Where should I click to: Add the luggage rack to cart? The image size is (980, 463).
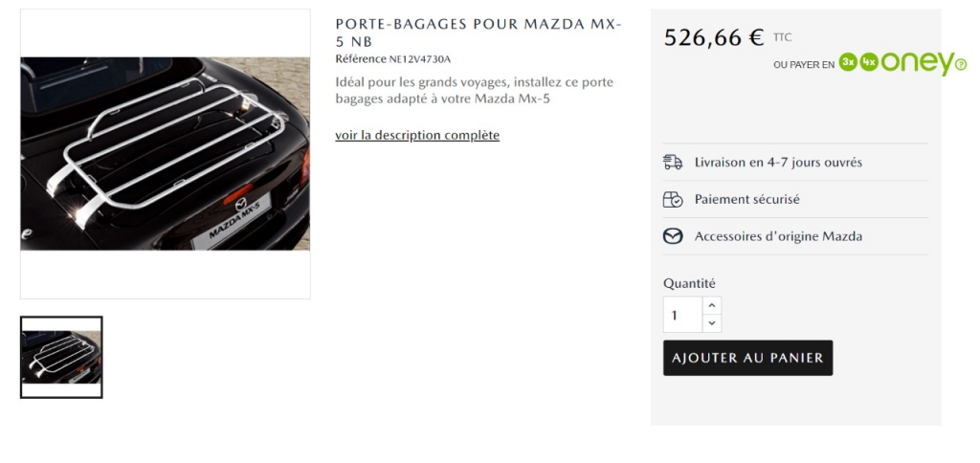coord(747,358)
